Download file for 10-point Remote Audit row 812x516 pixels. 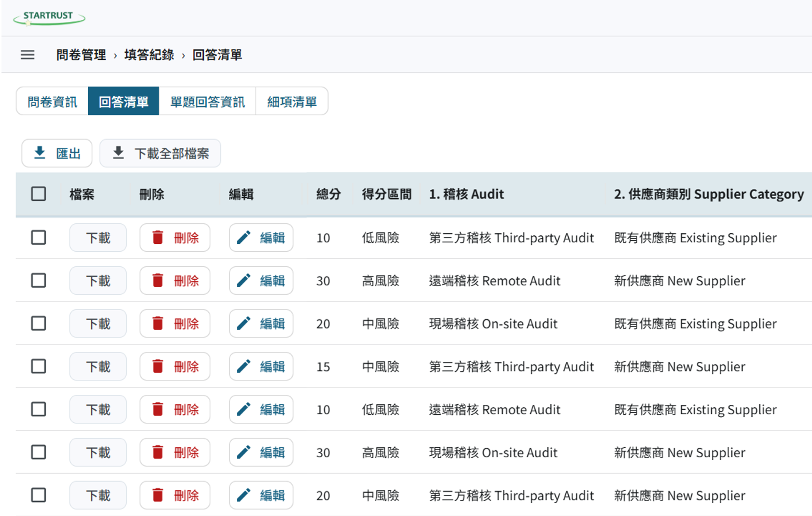click(98, 409)
